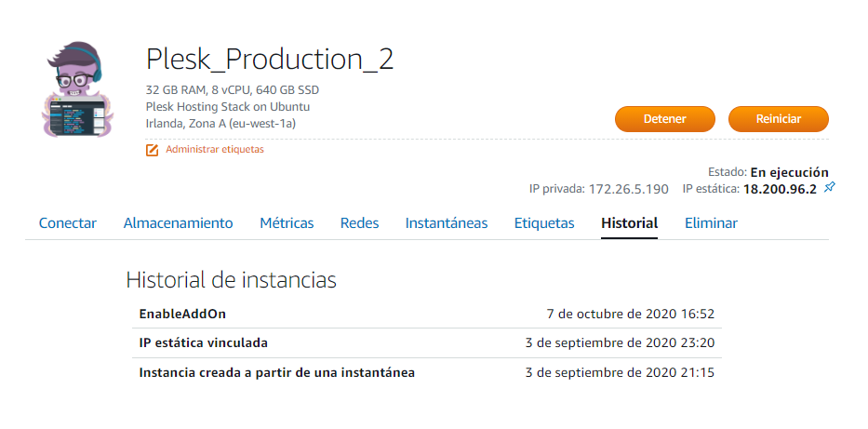Open the Etiquetas tab
The width and height of the screenshot is (868, 429).
pos(544,223)
